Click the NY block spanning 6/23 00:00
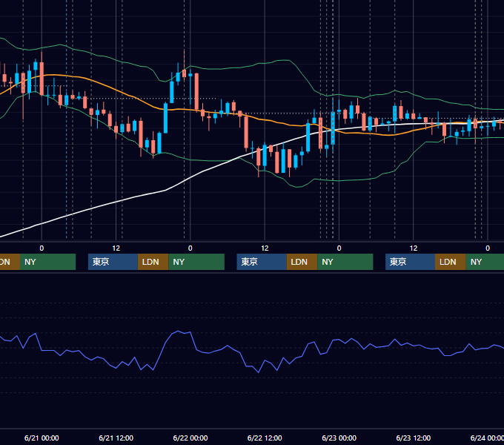The height and width of the screenshot is (445, 504). [x=345, y=262]
